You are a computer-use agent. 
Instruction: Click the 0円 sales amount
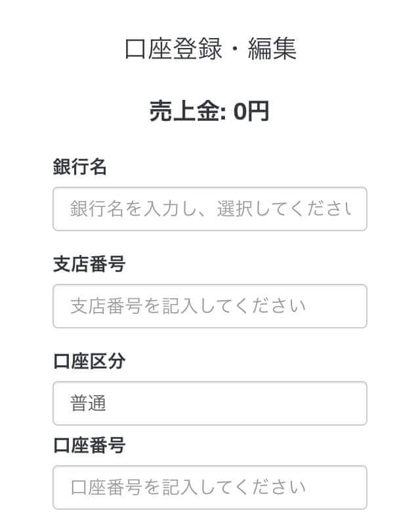(x=251, y=111)
